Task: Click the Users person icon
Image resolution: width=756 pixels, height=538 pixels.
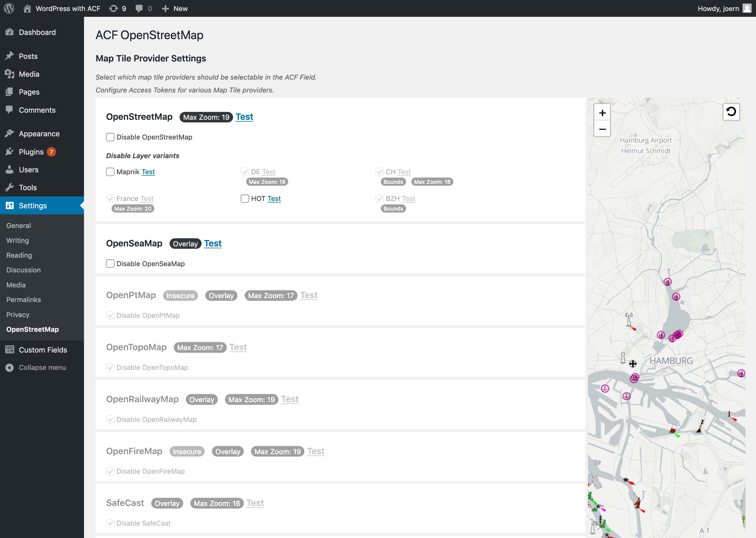Action: click(10, 169)
